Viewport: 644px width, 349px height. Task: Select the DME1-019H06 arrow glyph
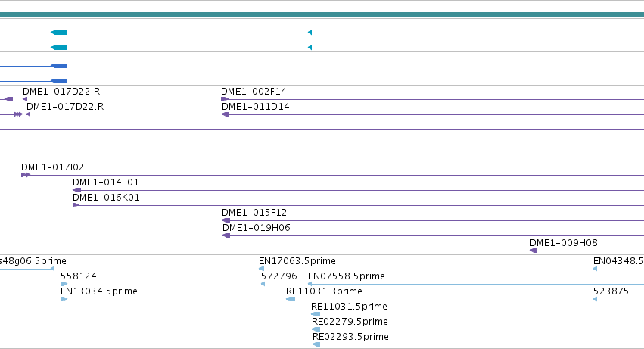[226, 235]
